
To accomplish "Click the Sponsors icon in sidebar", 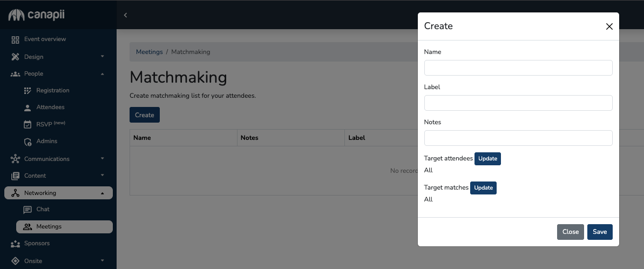I will pos(15,244).
